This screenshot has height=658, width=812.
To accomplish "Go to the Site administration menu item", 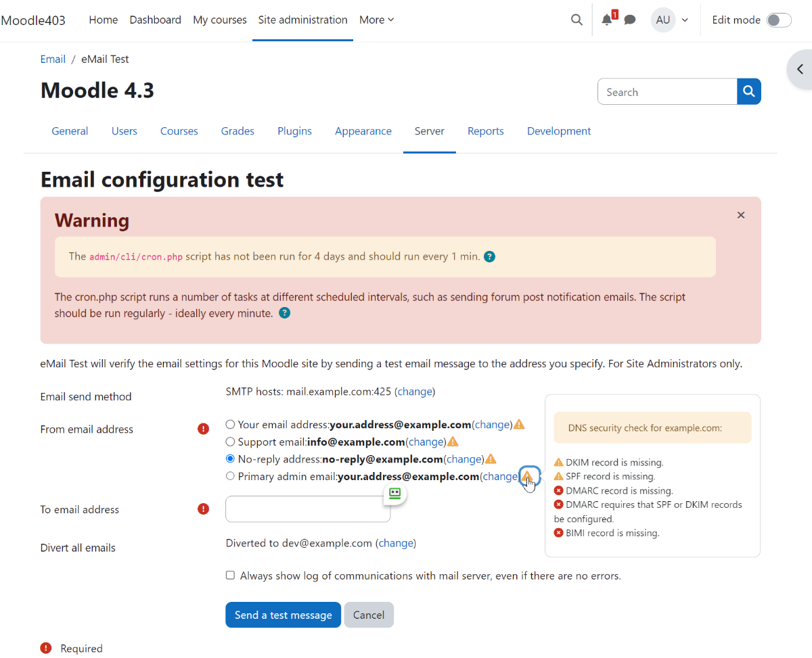I will pyautogui.click(x=302, y=20).
